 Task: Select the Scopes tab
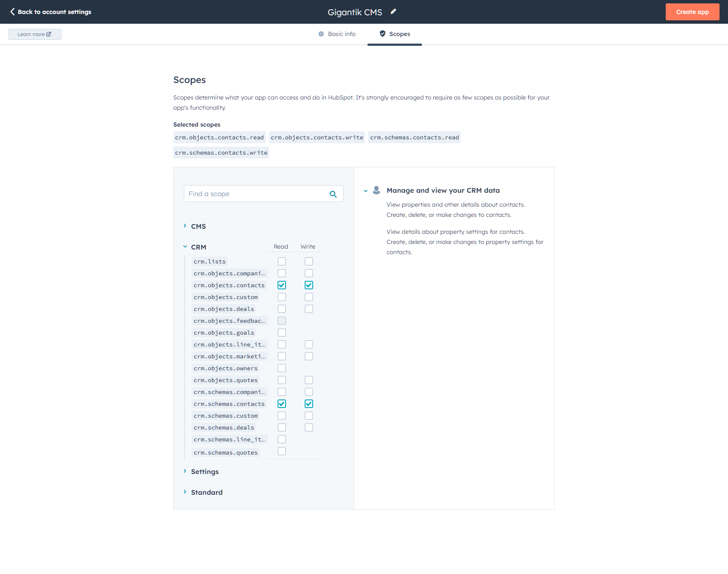click(x=395, y=34)
